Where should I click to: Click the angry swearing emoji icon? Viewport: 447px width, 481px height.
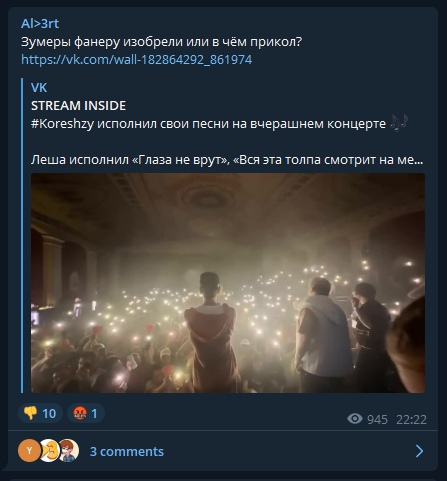(x=80, y=413)
